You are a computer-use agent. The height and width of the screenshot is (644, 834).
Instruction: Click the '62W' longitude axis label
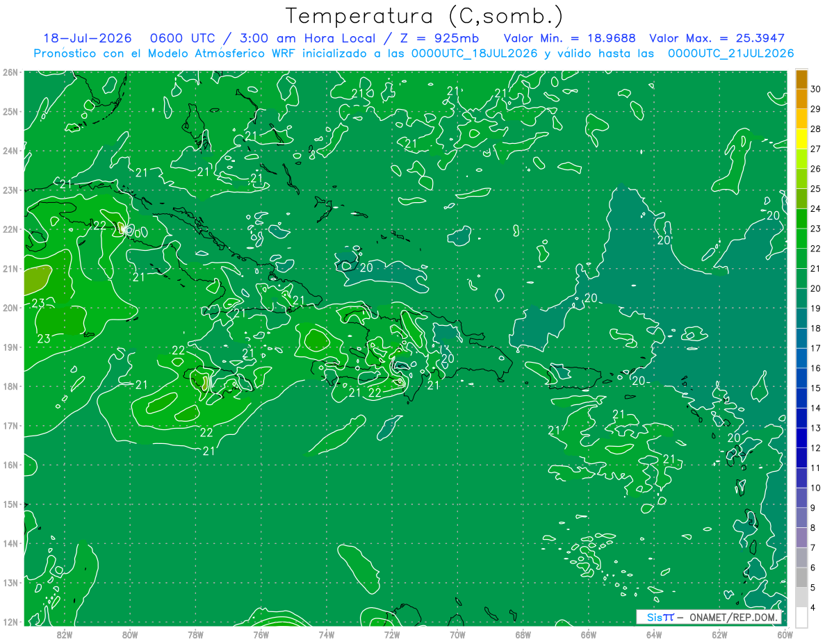click(x=719, y=634)
